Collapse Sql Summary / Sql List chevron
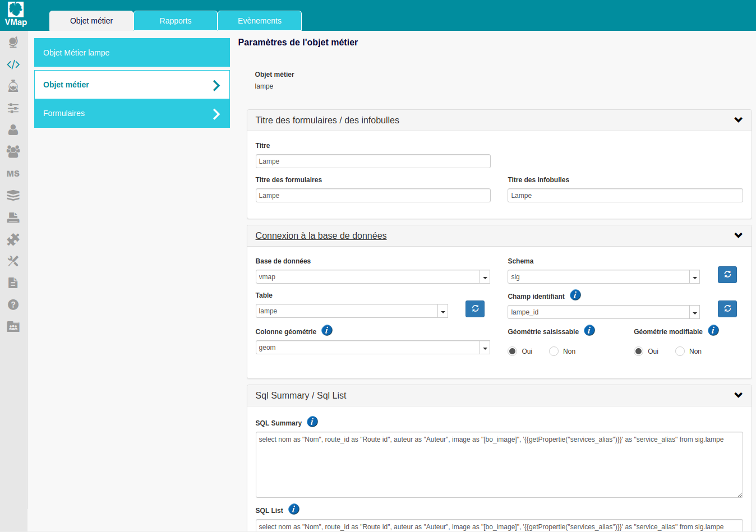The width and height of the screenshot is (756, 532). [x=738, y=395]
